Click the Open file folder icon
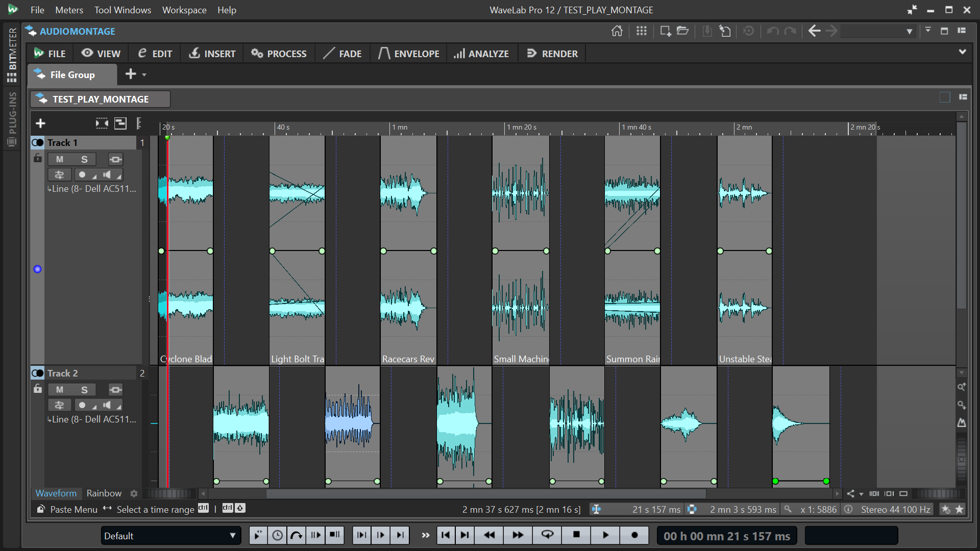The height and width of the screenshot is (551, 980). pyautogui.click(x=683, y=31)
